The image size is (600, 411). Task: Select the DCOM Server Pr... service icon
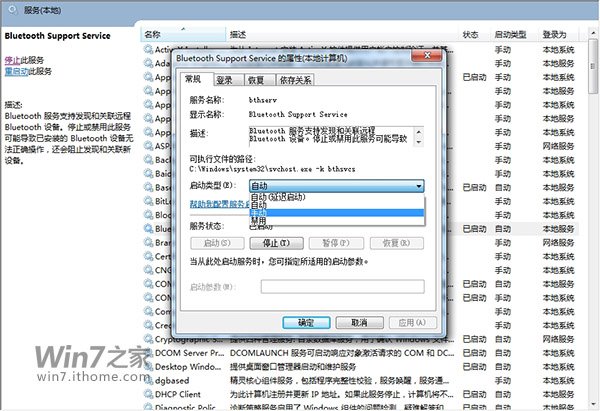point(148,352)
